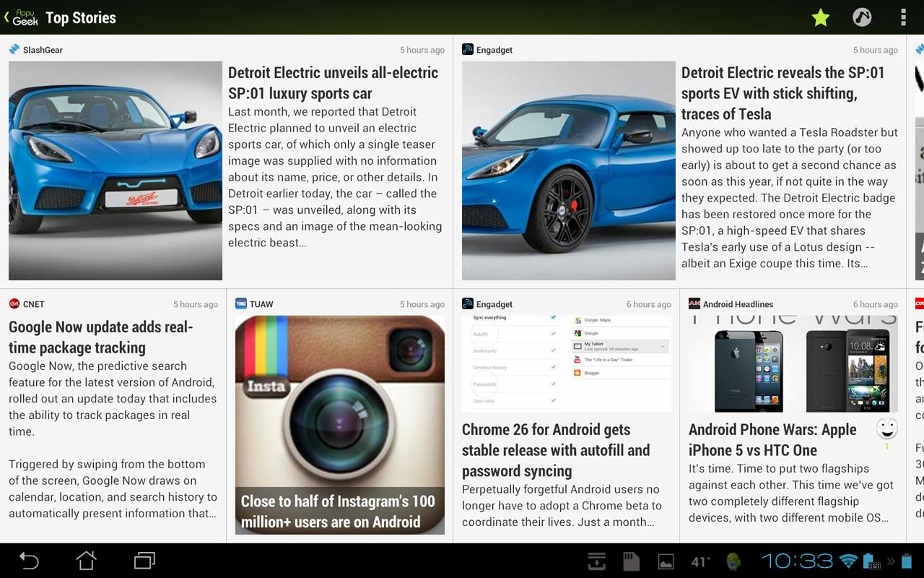Tap the battery indicator in status bar
Image resolution: width=924 pixels, height=578 pixels.
(907, 561)
